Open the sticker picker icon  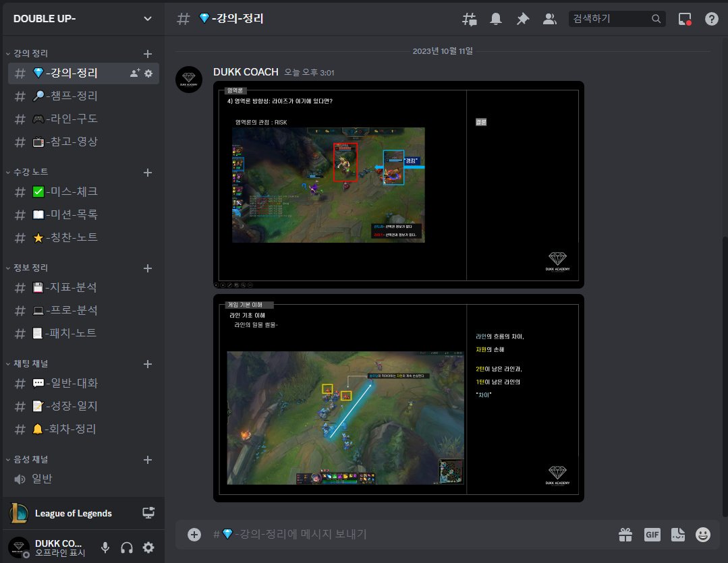678,535
